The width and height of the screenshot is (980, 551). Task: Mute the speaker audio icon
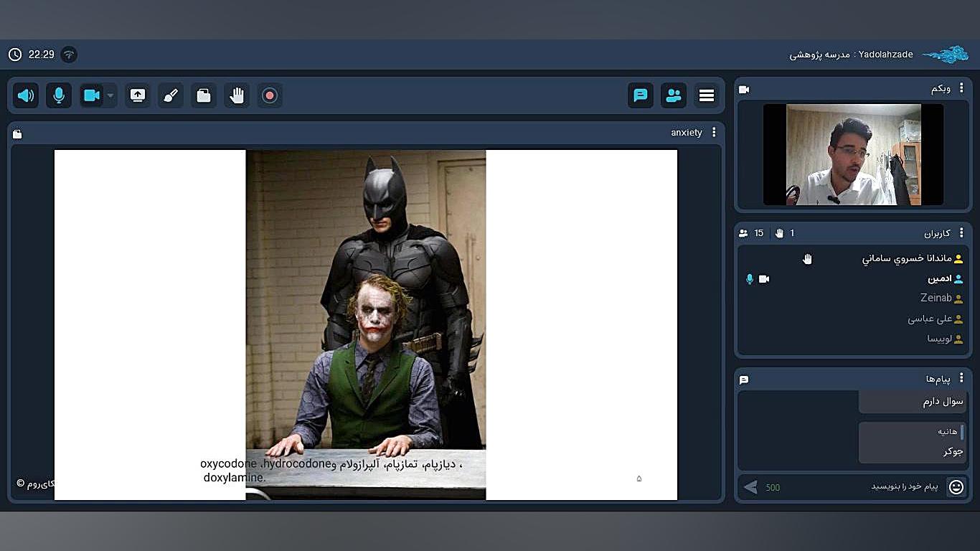coord(27,95)
